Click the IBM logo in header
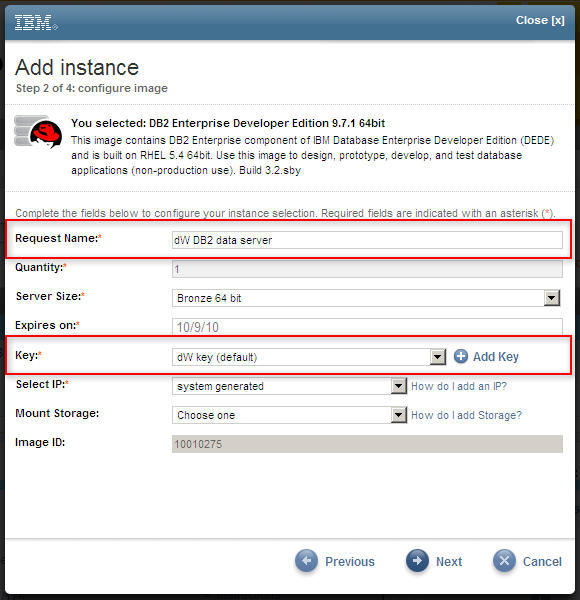The height and width of the screenshot is (600, 580). click(x=36, y=23)
